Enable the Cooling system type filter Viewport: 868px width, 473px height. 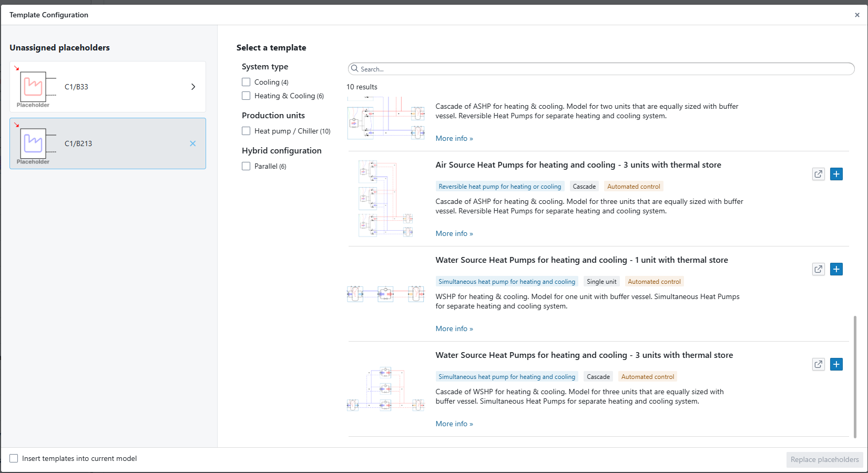[246, 82]
